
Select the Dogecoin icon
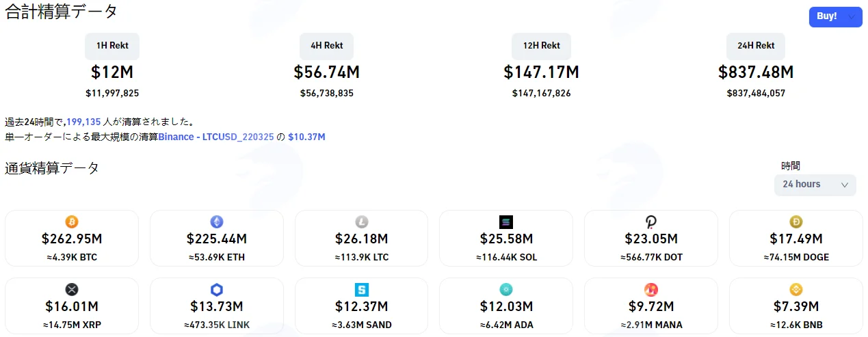[796, 221]
